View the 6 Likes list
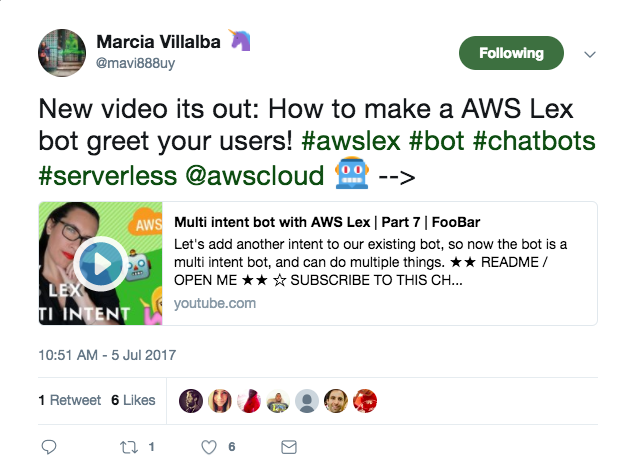 [x=133, y=400]
